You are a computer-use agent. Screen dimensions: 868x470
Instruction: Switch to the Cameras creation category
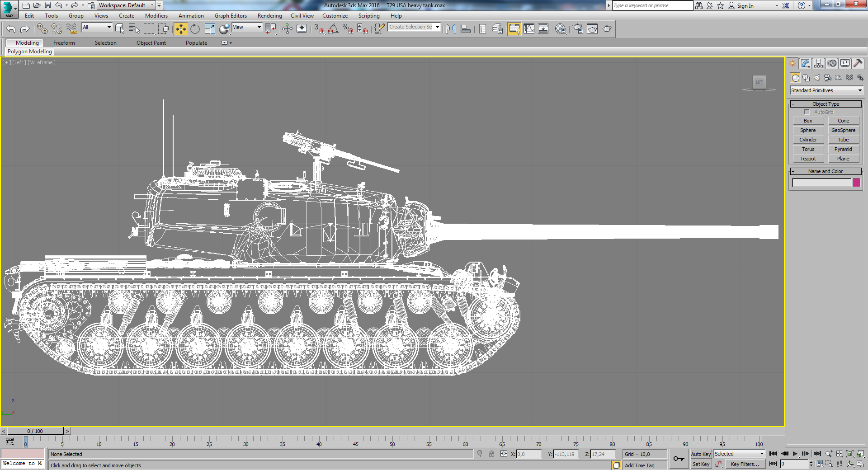point(828,78)
